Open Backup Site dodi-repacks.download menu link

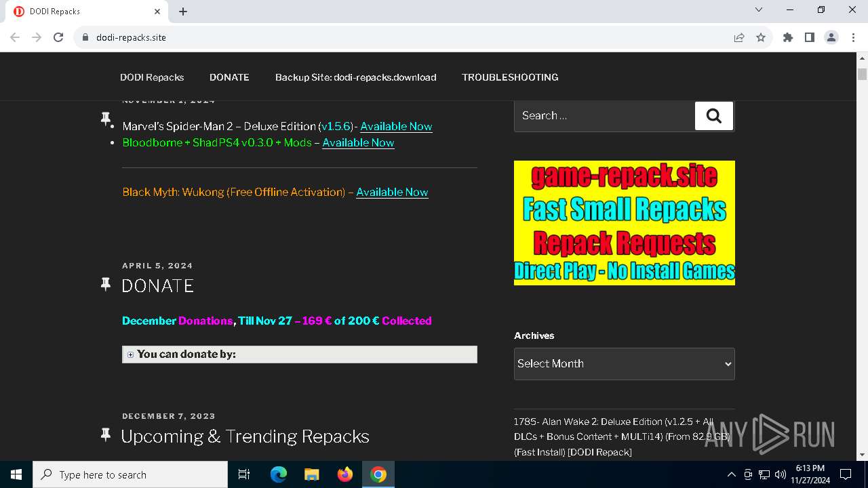pos(355,77)
